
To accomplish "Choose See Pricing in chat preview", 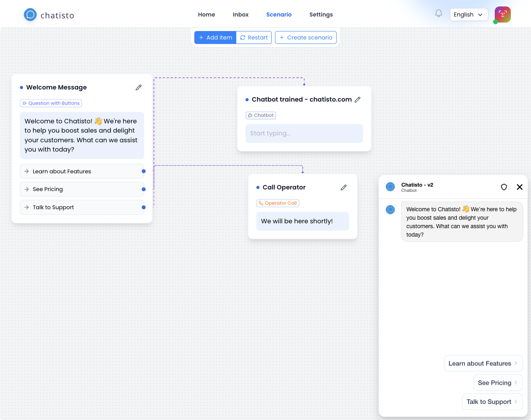I will point(498,383).
